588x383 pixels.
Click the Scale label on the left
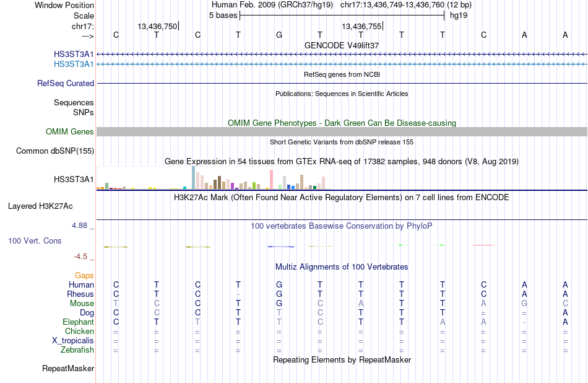[x=84, y=15]
